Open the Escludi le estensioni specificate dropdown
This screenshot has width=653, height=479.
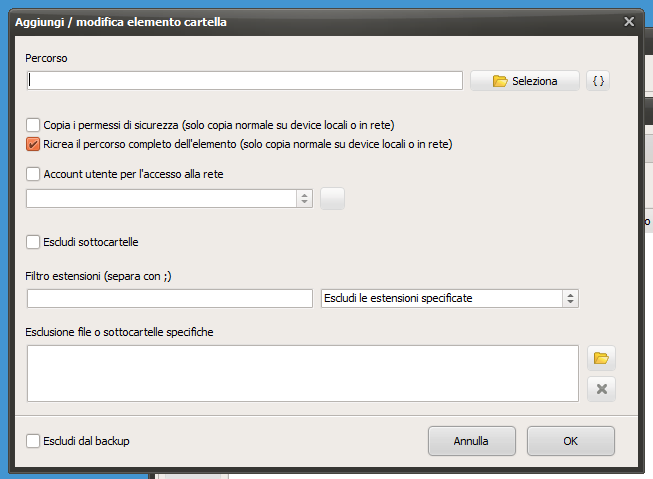[x=450, y=298]
